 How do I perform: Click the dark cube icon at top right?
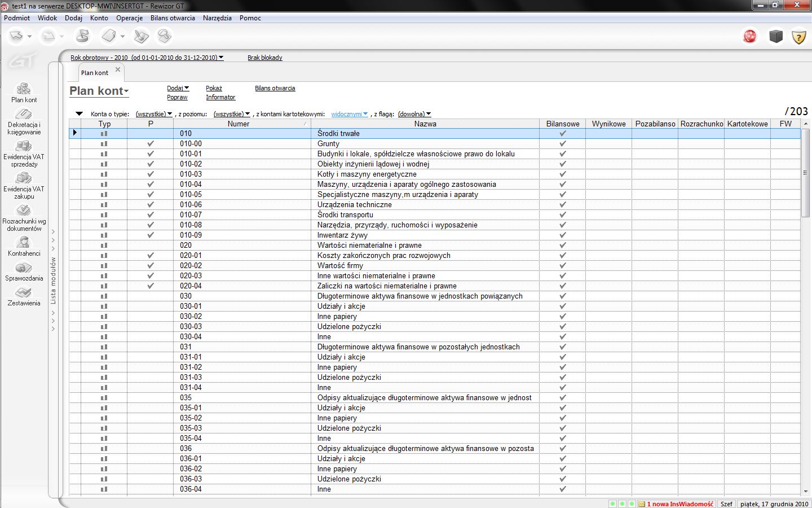(776, 36)
